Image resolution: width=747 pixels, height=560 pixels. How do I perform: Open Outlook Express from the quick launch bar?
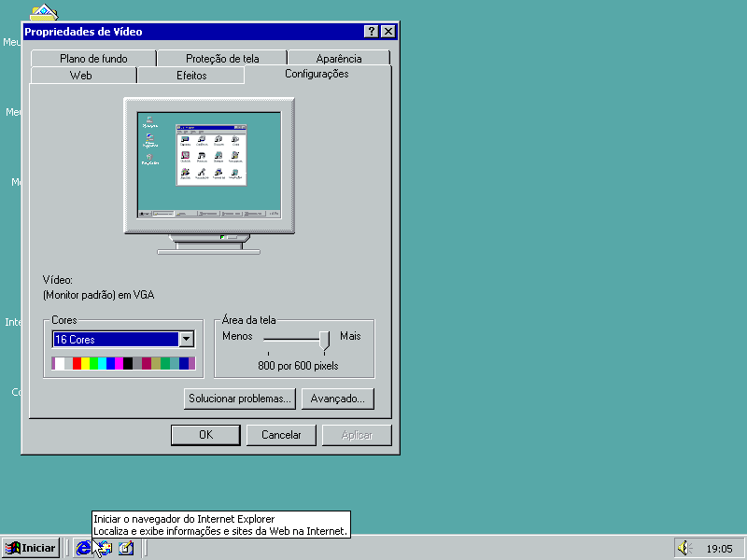[x=105, y=548]
